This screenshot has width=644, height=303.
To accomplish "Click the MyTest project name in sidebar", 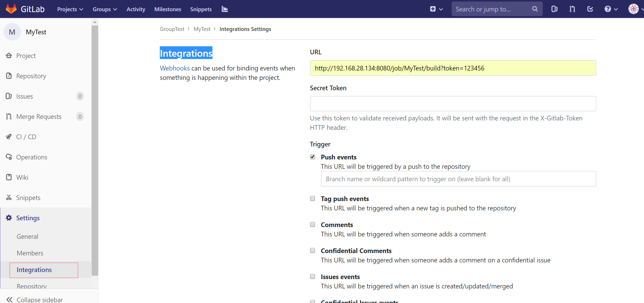I will coord(36,32).
